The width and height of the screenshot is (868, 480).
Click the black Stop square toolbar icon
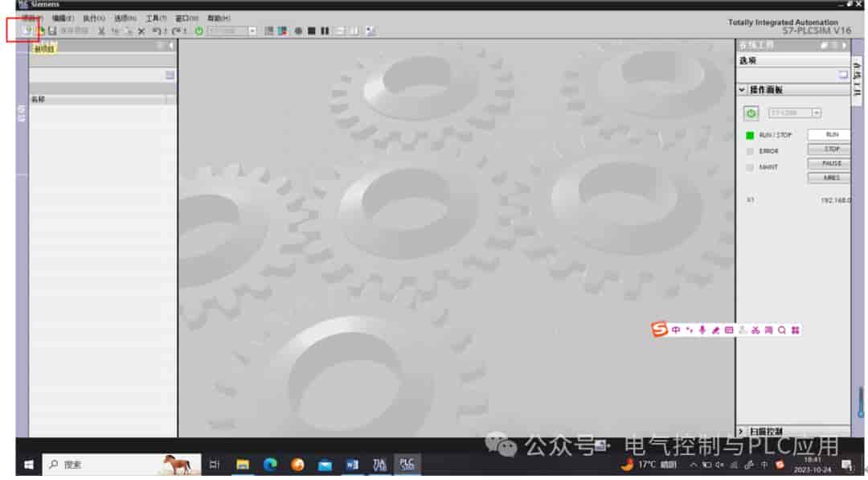312,31
